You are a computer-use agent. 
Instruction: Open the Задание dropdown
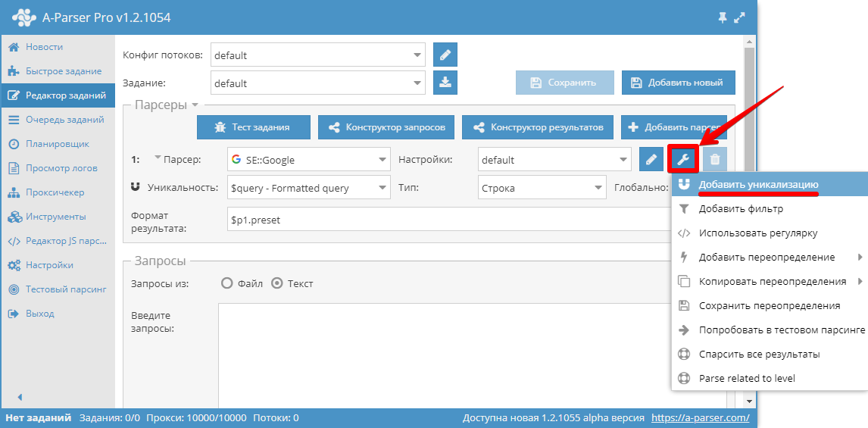(x=318, y=83)
